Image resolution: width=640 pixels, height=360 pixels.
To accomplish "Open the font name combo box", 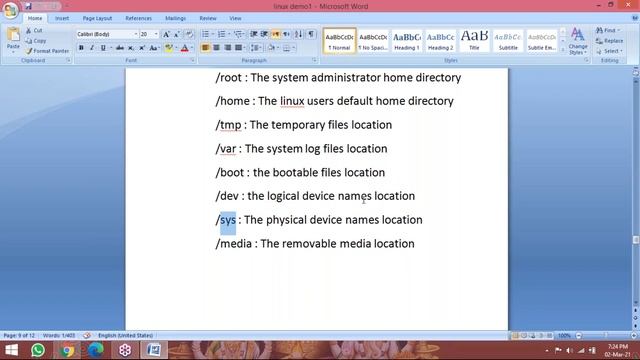I will coord(107,34).
